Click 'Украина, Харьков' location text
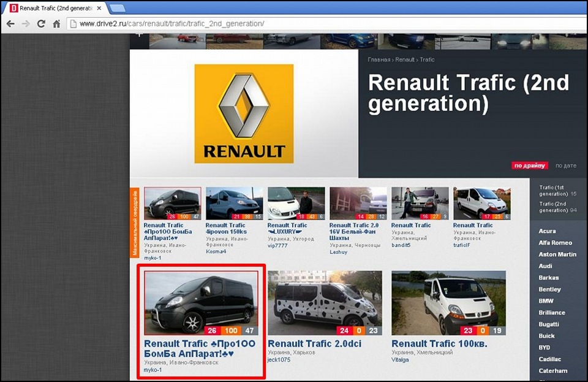Image resolution: width=588 pixels, height=382 pixels. pyautogui.click(x=292, y=353)
